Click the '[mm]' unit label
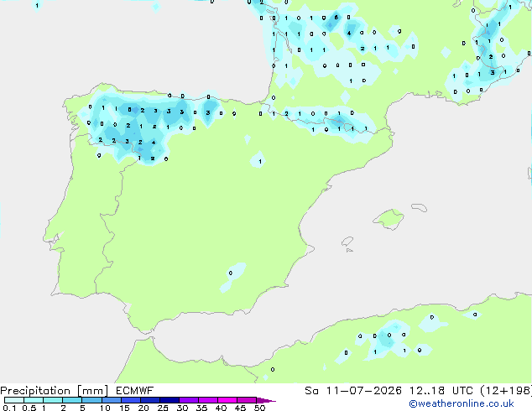This screenshot has width=532, height=411. tap(92, 391)
